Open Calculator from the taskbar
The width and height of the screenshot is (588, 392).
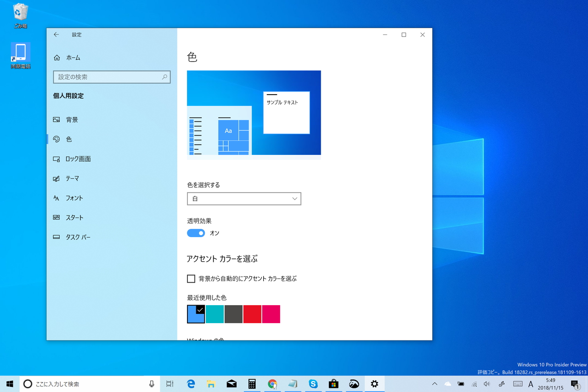coord(252,384)
